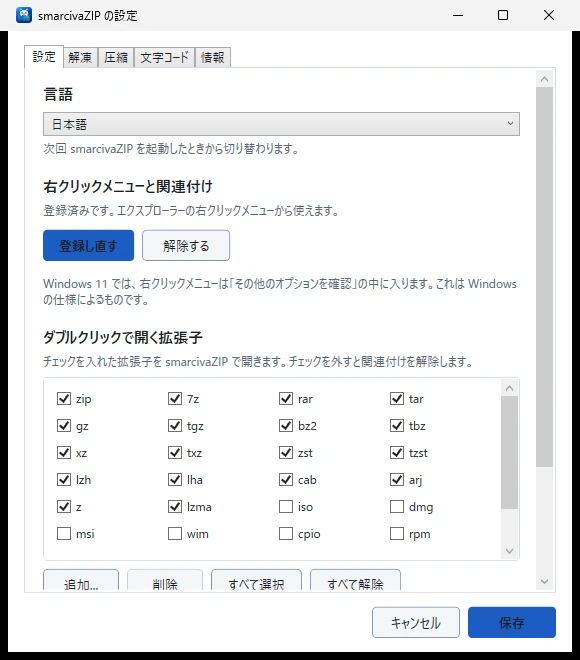Click extension list scrollbar down arrow
The height and width of the screenshot is (660, 580).
coord(509,551)
